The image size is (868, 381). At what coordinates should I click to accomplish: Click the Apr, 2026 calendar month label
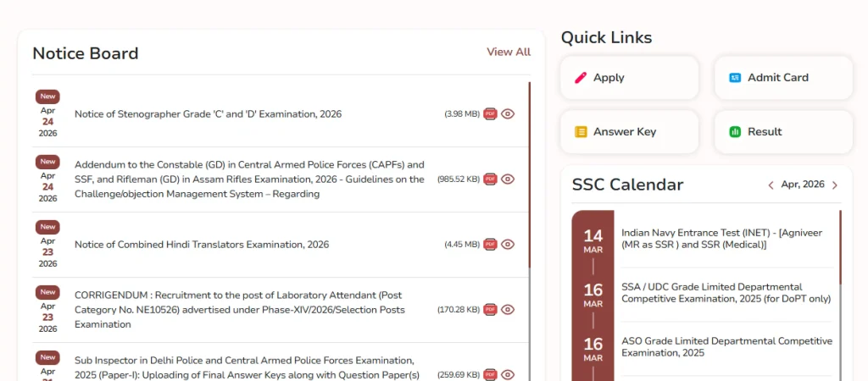[803, 185]
